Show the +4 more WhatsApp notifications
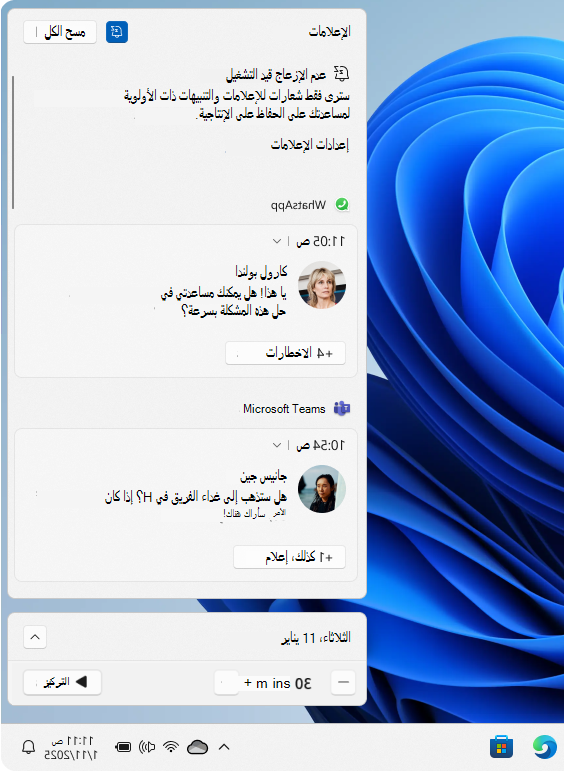This screenshot has height=771, width=564. tap(285, 353)
